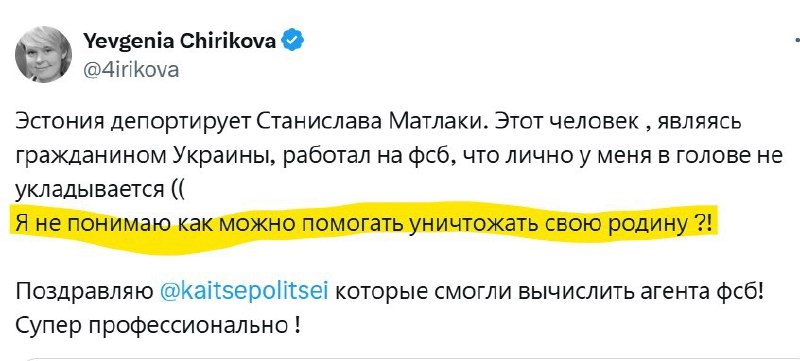The height and width of the screenshot is (361, 800).
Task: Click the word "агента" in last paragraph
Action: [x=671, y=294]
